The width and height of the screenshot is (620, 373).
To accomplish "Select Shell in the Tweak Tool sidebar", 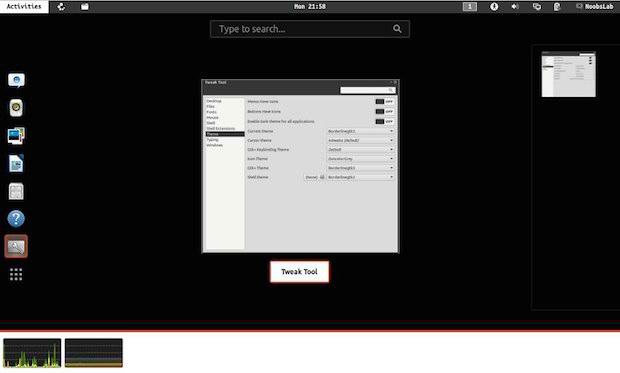I will [211, 123].
